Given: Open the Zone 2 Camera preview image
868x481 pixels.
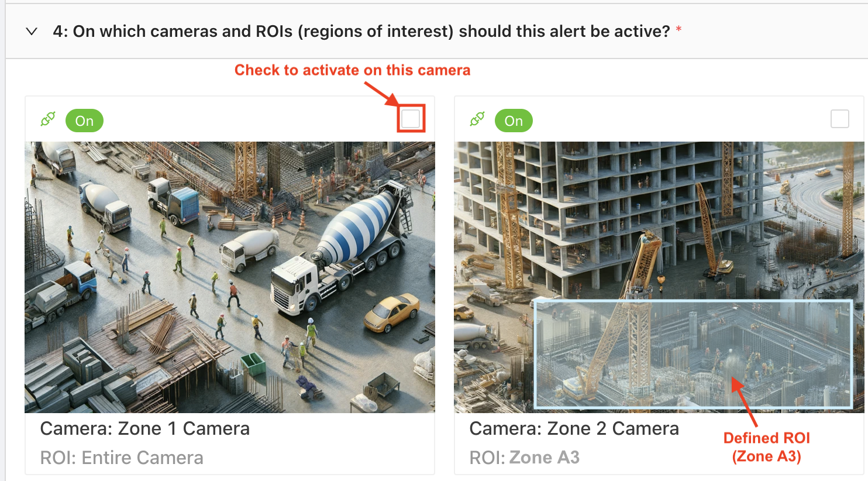Looking at the screenshot, I should click(x=659, y=277).
